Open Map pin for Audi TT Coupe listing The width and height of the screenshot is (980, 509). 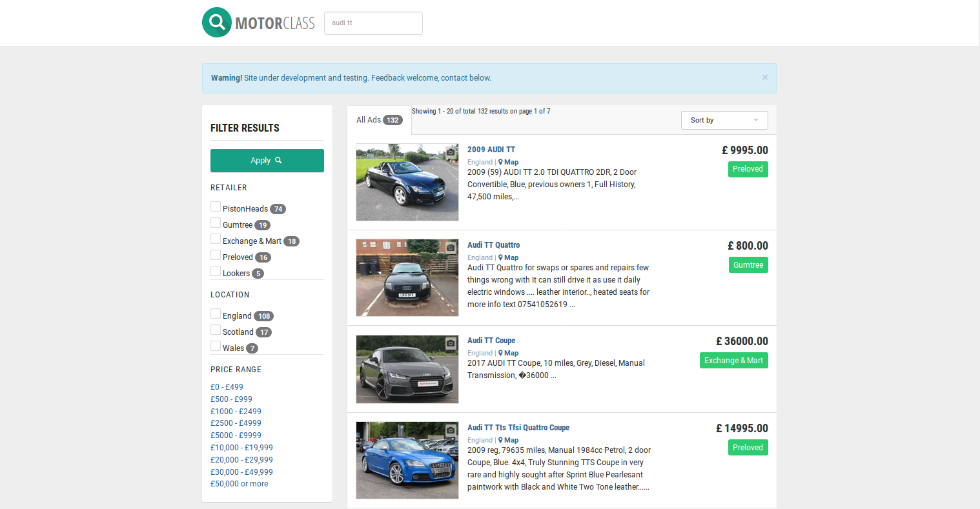click(508, 353)
